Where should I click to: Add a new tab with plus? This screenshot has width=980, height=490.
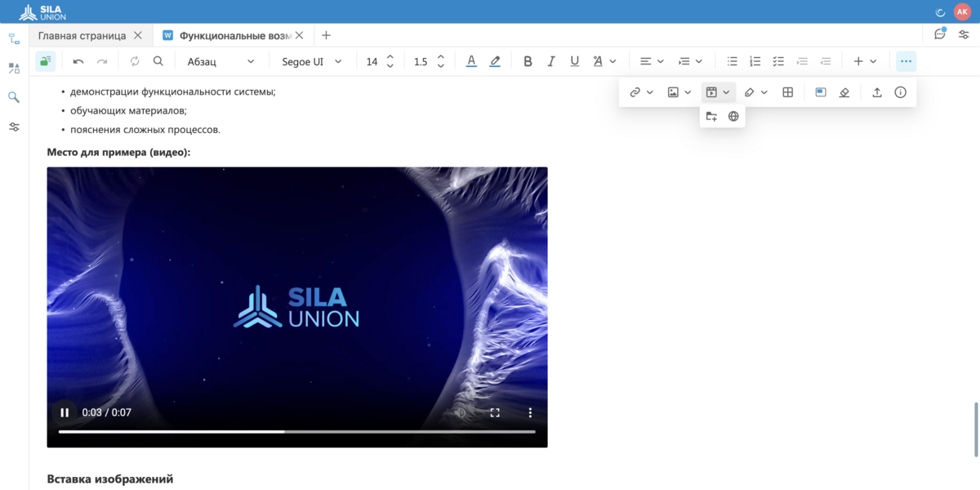[x=326, y=35]
